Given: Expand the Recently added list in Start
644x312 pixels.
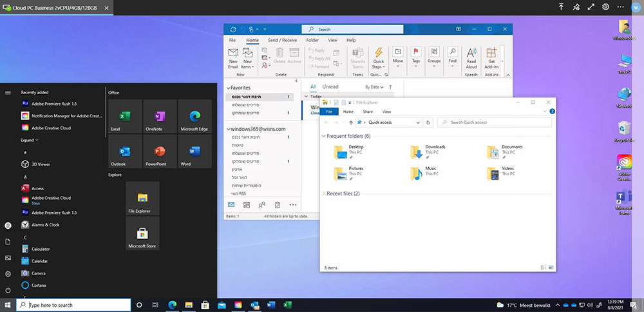Looking at the screenshot, I should point(30,140).
